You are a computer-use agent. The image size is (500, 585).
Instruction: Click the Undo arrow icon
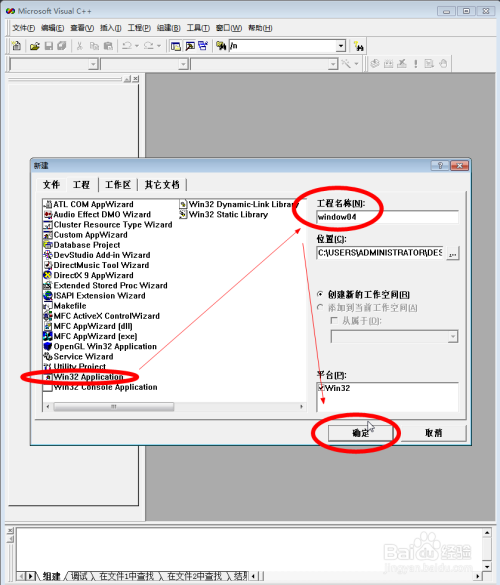[x=127, y=46]
